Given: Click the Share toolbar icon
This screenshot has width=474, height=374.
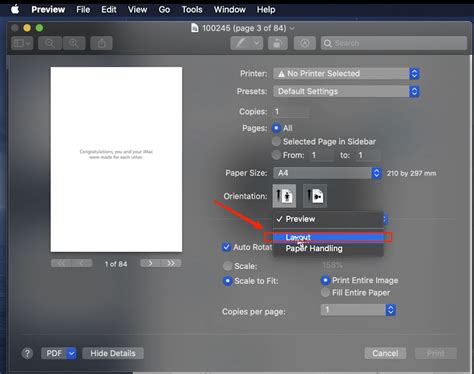Looking at the screenshot, I should pos(101,43).
